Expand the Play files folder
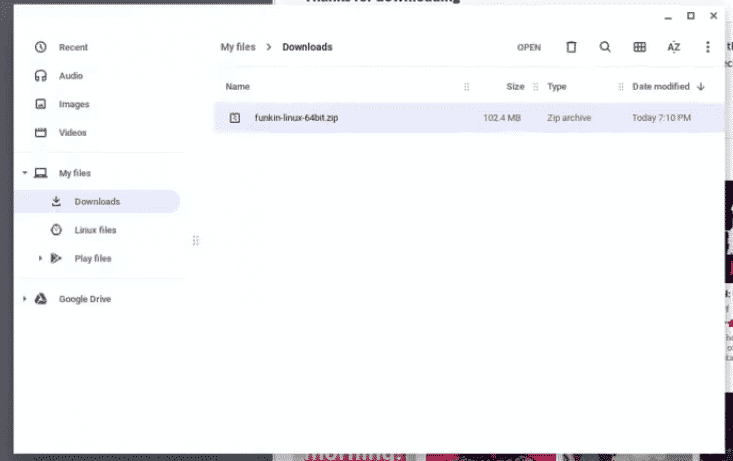 [x=41, y=258]
